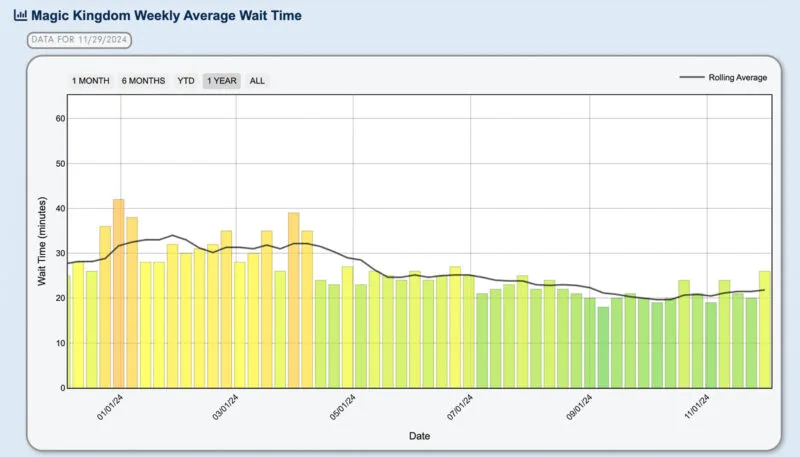The width and height of the screenshot is (800, 457).
Task: Click the 50 value on the y-axis
Action: (60, 164)
